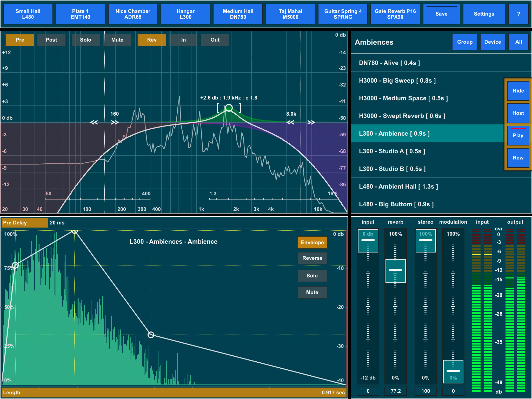The width and height of the screenshot is (532, 399).
Task: Click left arrows beside 8.0k marker
Action: 290,122
